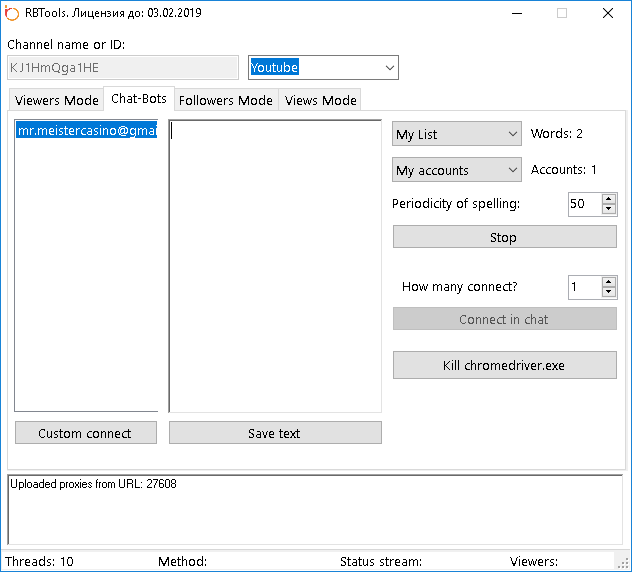Switch to the Viewers Mode tab
The width and height of the screenshot is (632, 572).
coord(56,100)
